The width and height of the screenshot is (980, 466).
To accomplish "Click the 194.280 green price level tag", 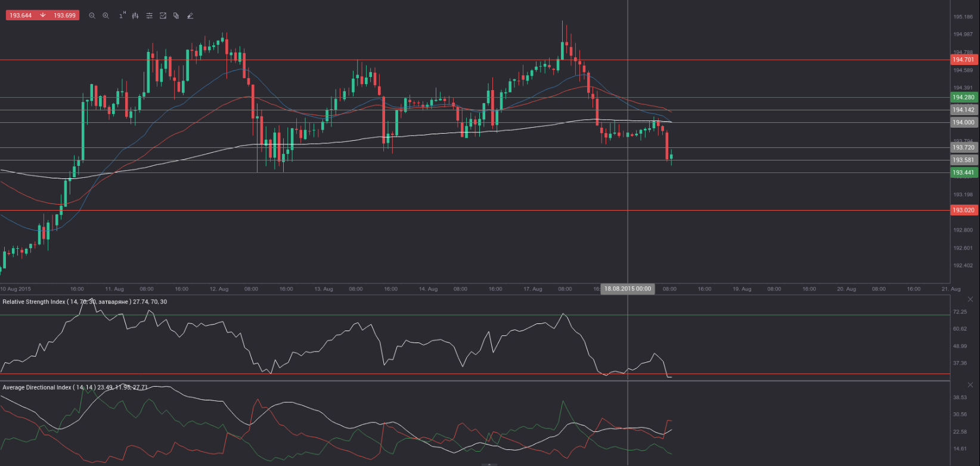I will (x=963, y=97).
